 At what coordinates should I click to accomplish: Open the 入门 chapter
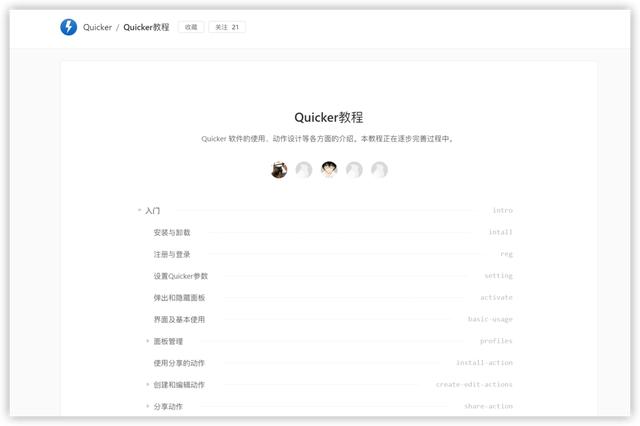(153, 211)
